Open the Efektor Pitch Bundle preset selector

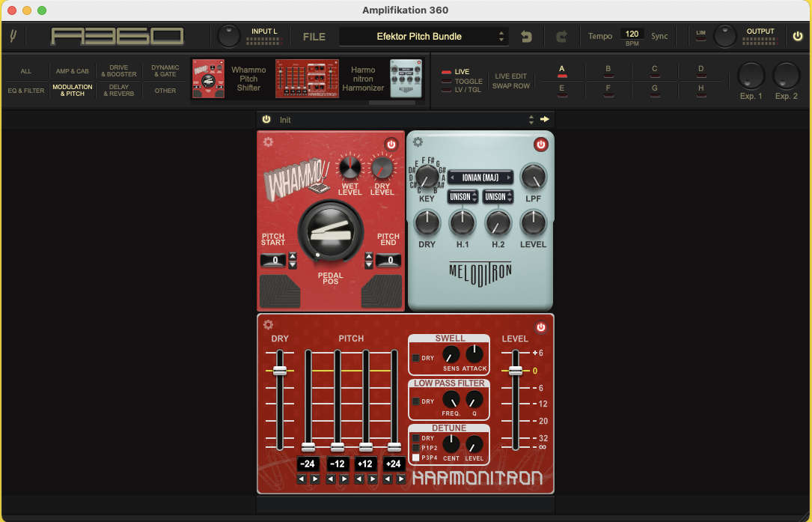click(x=423, y=36)
